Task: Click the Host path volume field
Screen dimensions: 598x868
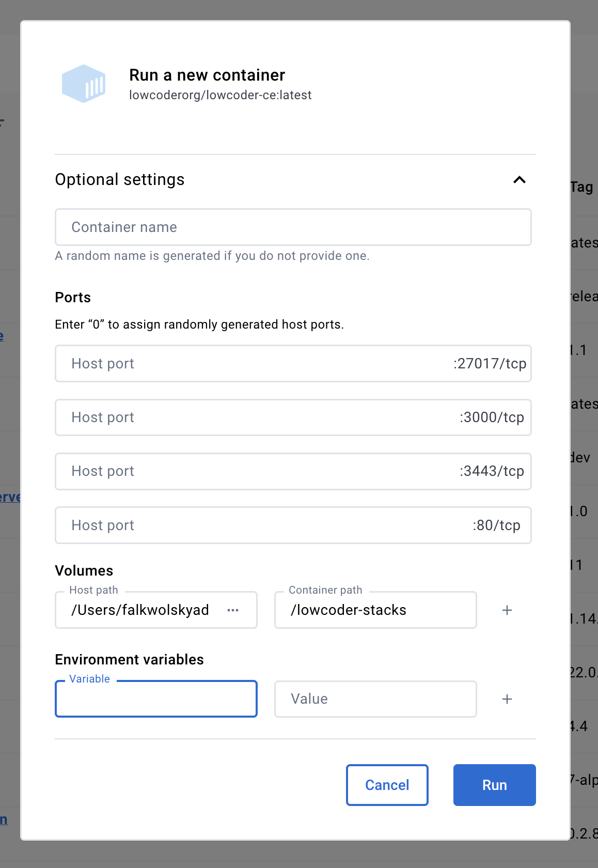Action: (140, 610)
